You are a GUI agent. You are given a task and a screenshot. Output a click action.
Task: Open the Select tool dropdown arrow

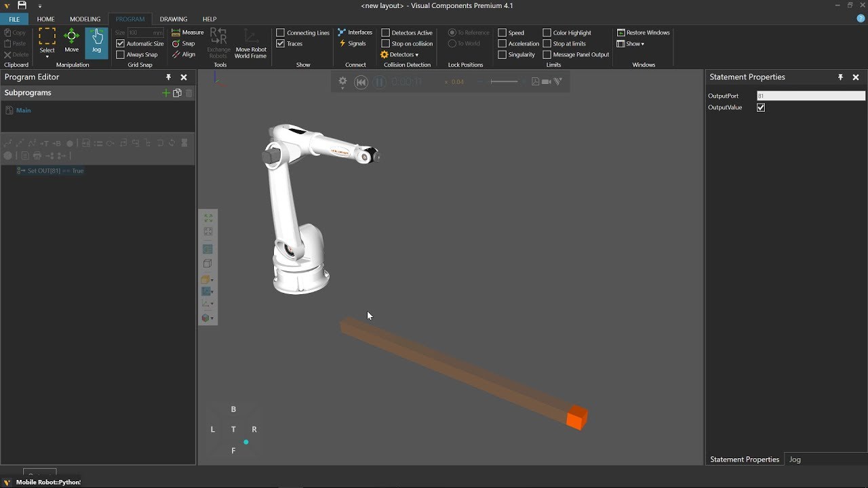47,57
